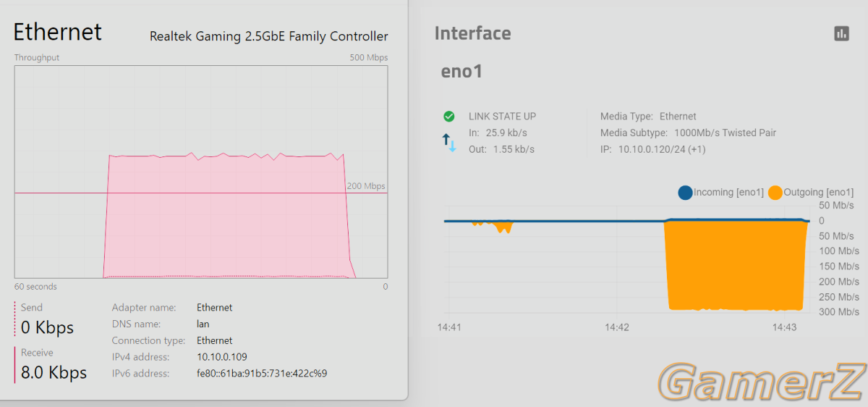This screenshot has width=868, height=407.
Task: Click the Receive 8.0 Kbps indicator
Action: 54,364
